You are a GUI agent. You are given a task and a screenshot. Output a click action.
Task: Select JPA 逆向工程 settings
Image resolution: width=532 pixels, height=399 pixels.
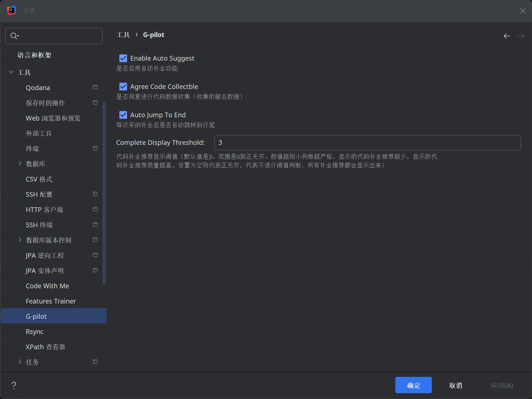pos(54,255)
